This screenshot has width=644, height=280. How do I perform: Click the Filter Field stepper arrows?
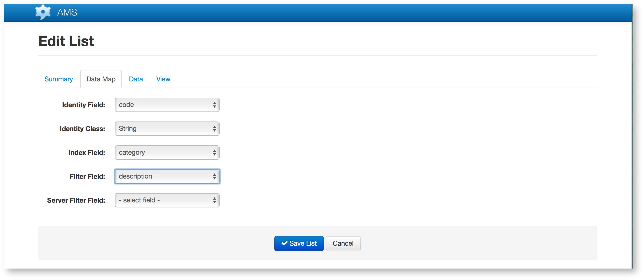214,176
